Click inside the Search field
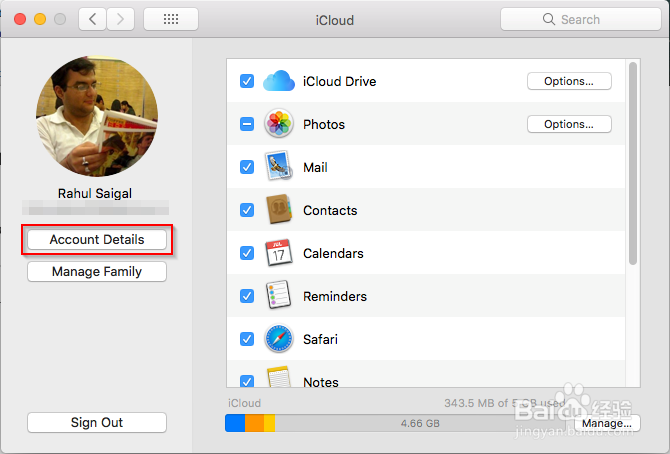Viewport: 670px width, 454px height. [581, 19]
